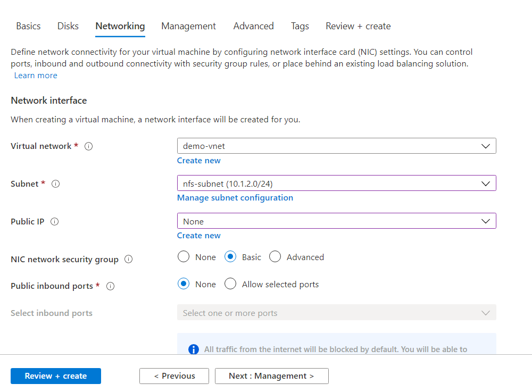Select Advanced NIC network security group option

point(275,257)
